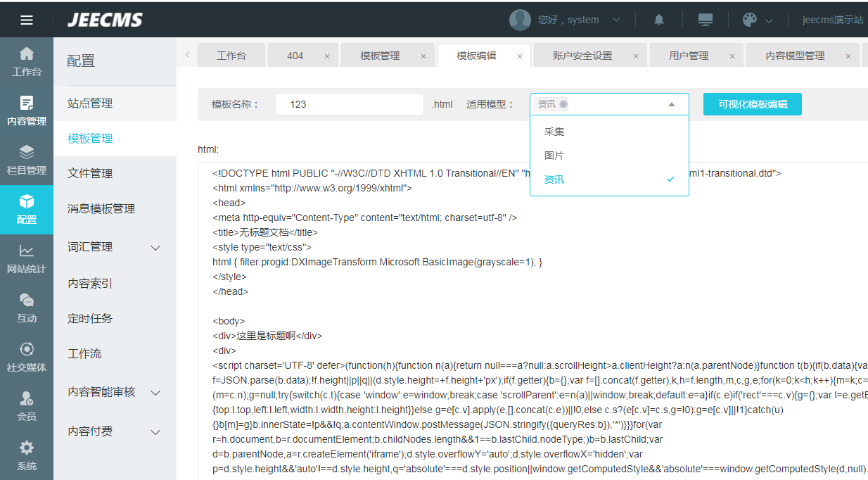
Task: Show earlier tabs with left arrow
Action: tap(187, 55)
